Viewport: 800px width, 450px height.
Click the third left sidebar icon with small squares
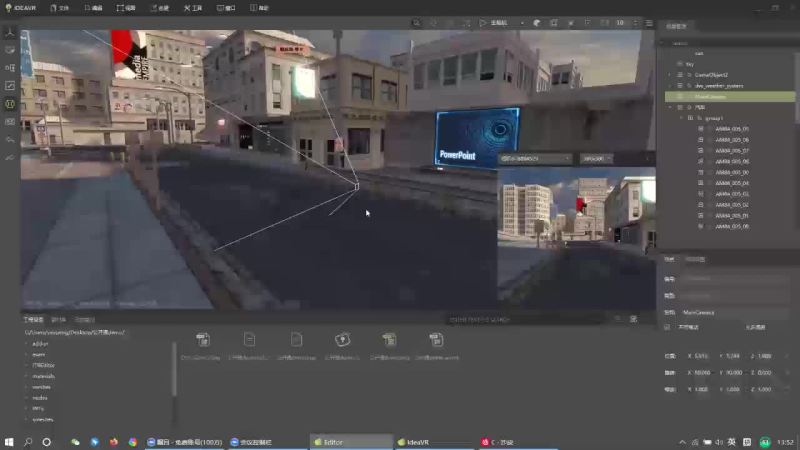click(x=10, y=68)
